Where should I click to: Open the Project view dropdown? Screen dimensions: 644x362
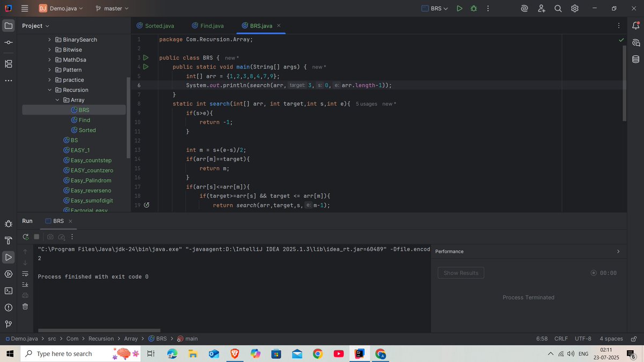tap(35, 26)
